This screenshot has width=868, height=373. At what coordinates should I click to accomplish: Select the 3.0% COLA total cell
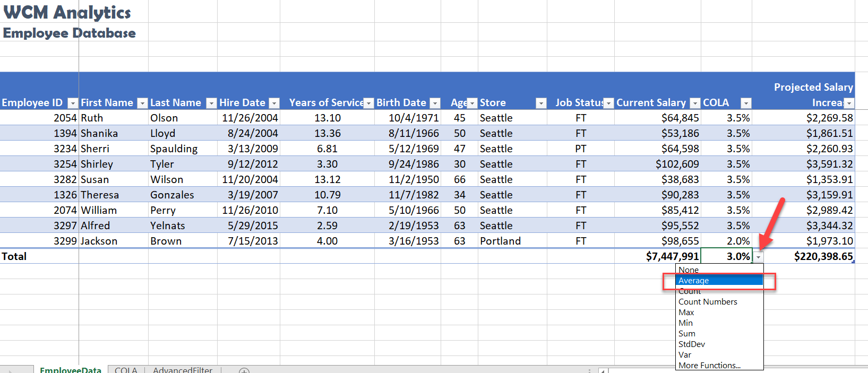[726, 256]
